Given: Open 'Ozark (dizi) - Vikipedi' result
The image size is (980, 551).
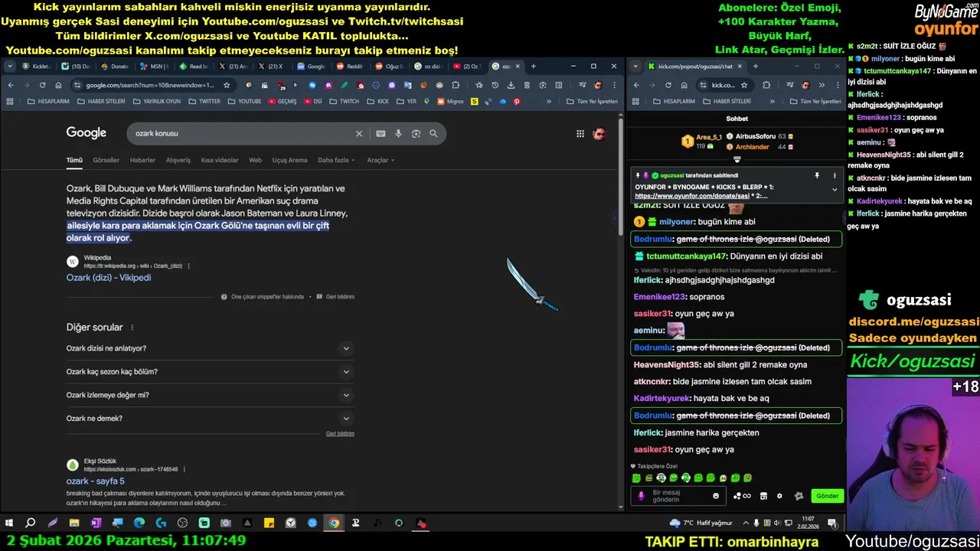Looking at the screenshot, I should [x=109, y=278].
